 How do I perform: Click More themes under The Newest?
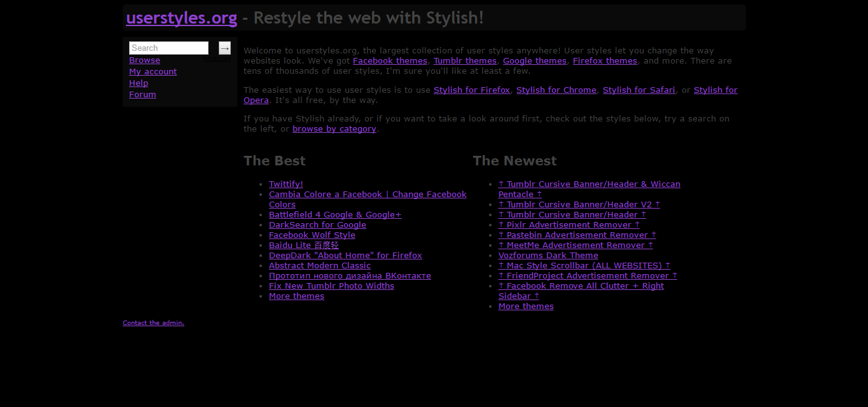[526, 307]
